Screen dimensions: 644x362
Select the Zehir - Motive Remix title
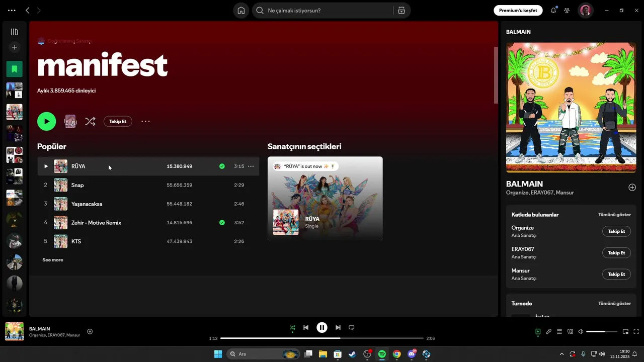(x=96, y=223)
